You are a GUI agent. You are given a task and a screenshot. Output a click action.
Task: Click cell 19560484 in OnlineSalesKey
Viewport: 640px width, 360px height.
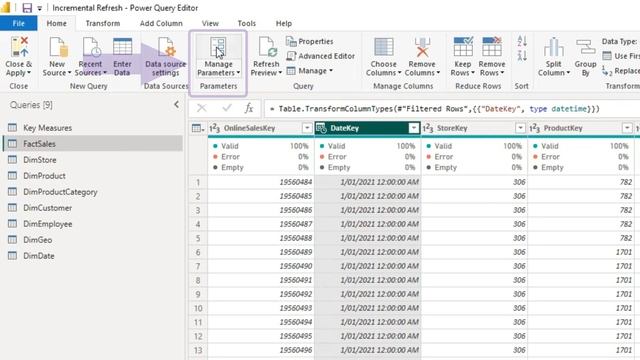click(261, 182)
